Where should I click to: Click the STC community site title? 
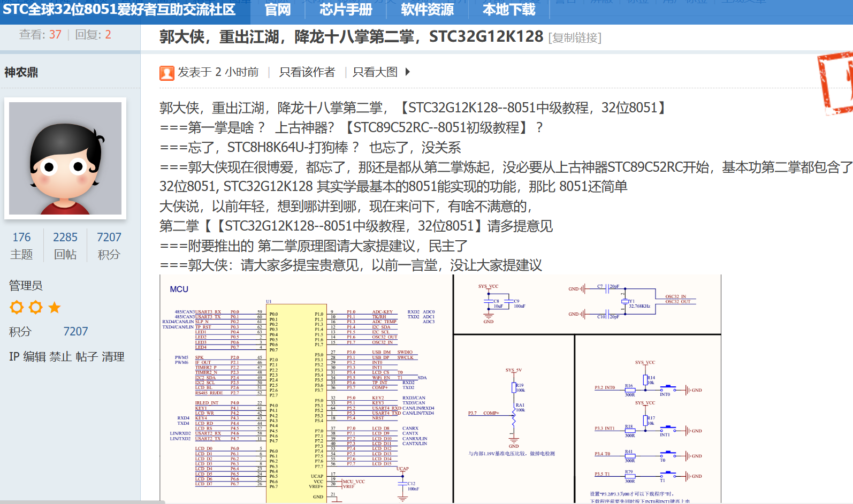[x=119, y=10]
